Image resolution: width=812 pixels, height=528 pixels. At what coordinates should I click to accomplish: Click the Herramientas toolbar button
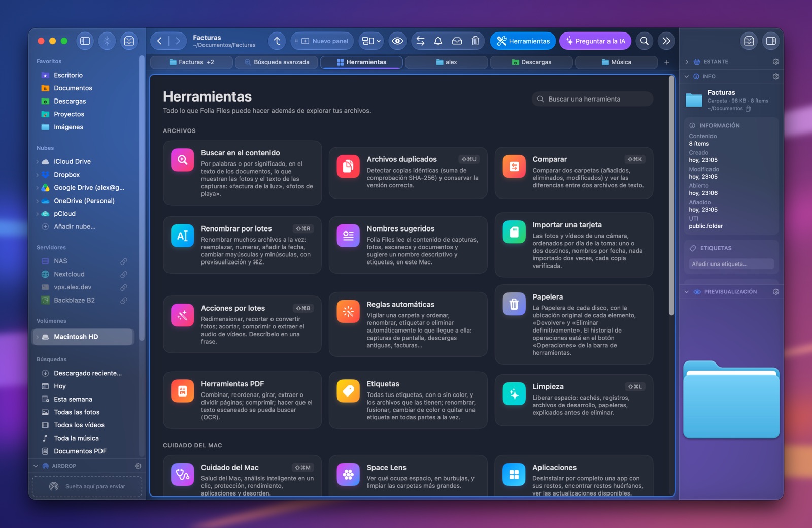(523, 41)
